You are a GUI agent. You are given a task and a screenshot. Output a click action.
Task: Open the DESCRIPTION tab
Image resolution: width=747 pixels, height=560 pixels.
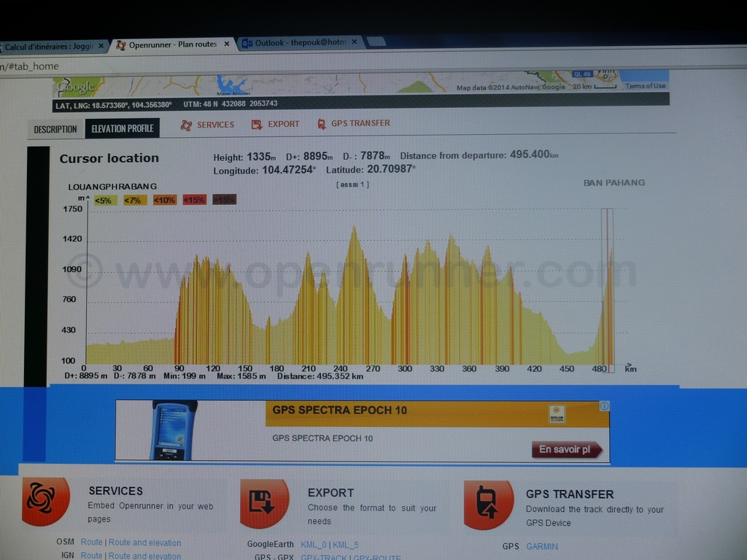pos(55,129)
